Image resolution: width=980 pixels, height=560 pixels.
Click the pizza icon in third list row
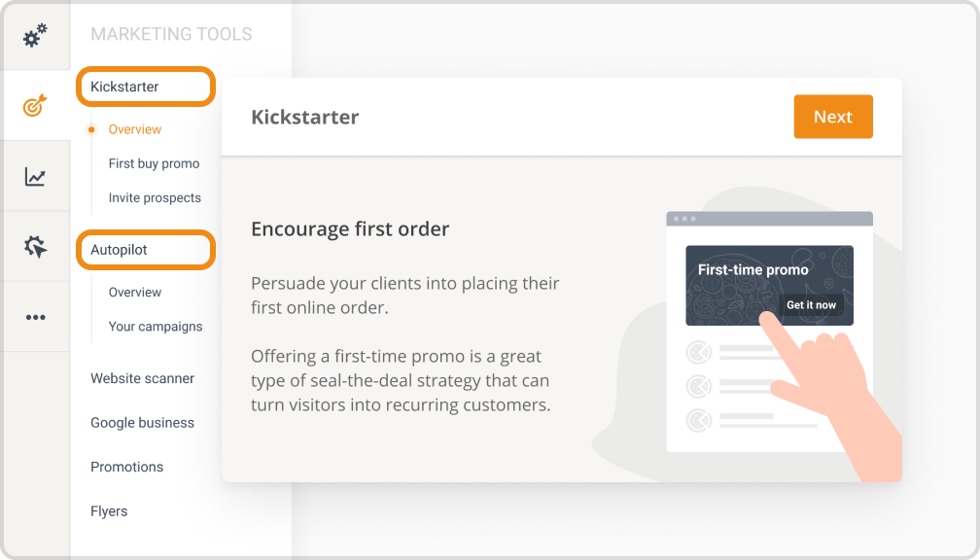tap(699, 420)
